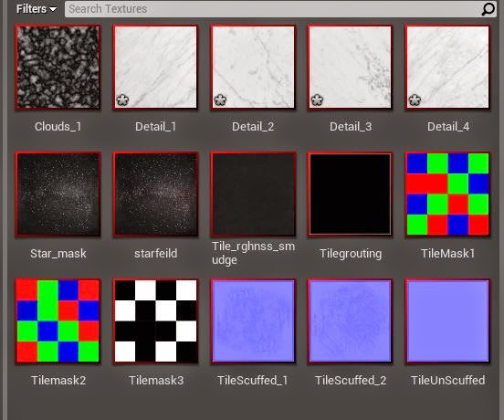This screenshot has height=420, width=504.
Task: Click the unsaved asterisk badge on Detail_2
Action: pyautogui.click(x=220, y=100)
